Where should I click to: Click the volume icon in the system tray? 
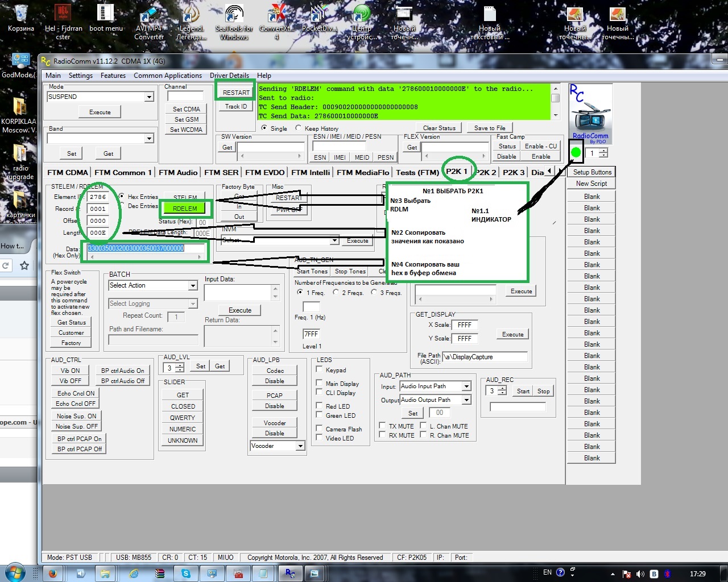coord(640,574)
